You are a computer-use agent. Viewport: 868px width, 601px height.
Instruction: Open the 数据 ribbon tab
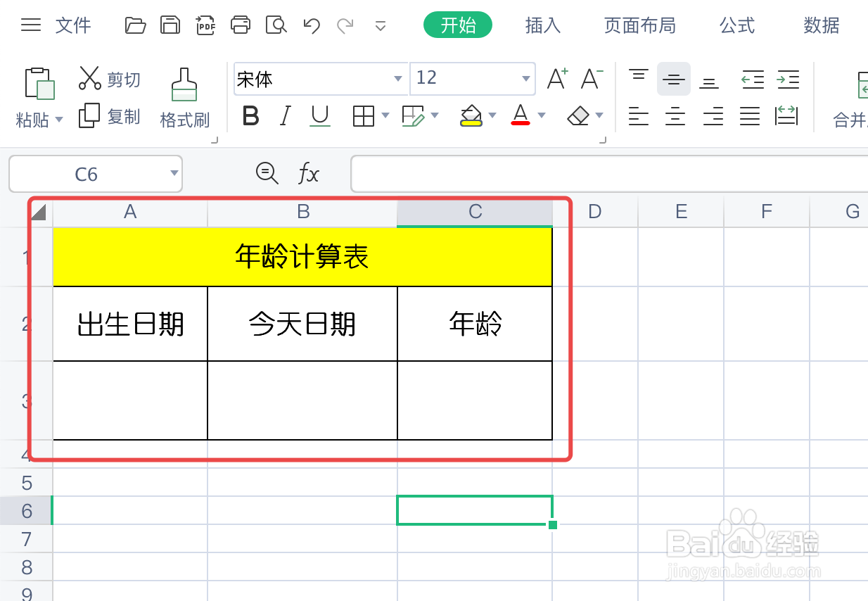click(821, 25)
